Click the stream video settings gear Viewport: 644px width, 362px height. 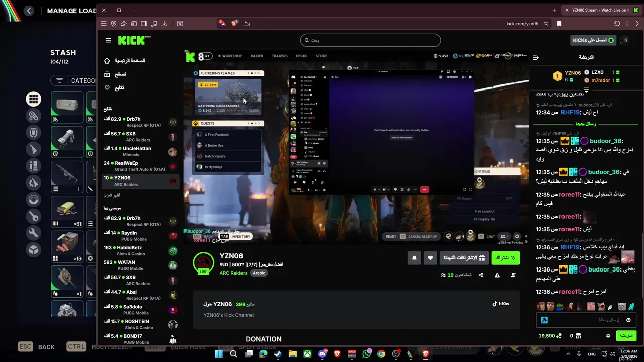pos(517,236)
